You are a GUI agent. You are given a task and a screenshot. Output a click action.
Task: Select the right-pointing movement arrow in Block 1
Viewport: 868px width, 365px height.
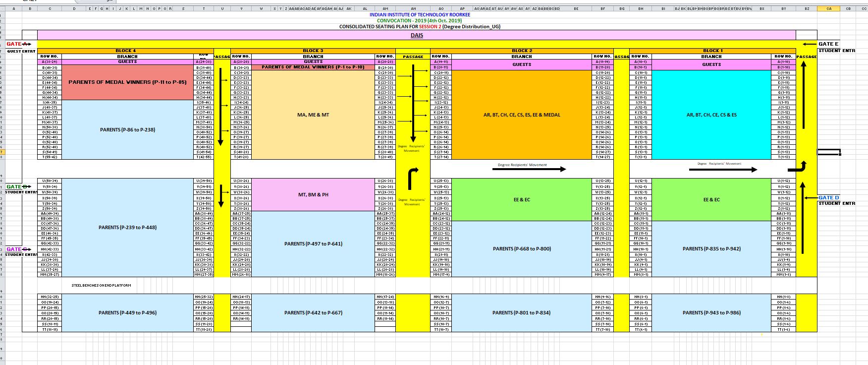coord(723,169)
